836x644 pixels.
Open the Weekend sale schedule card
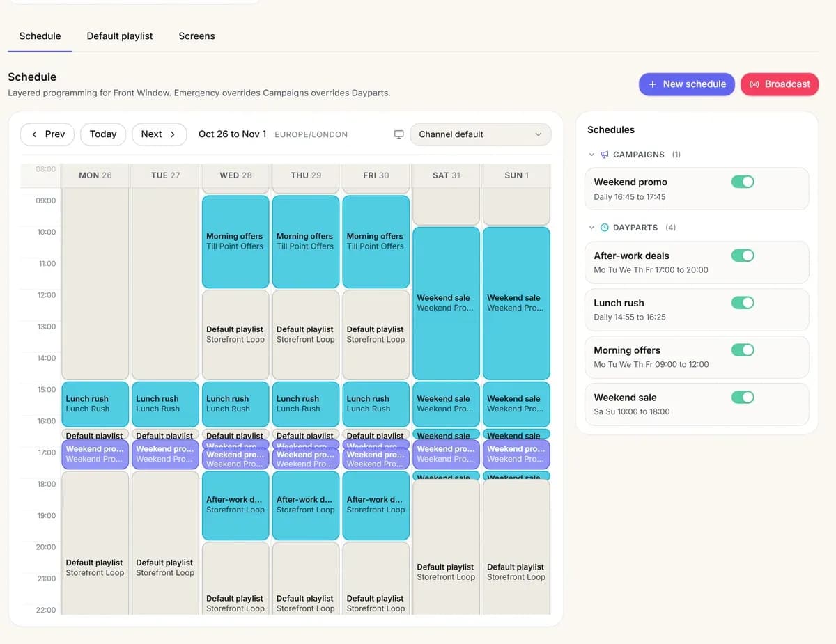[697, 404]
